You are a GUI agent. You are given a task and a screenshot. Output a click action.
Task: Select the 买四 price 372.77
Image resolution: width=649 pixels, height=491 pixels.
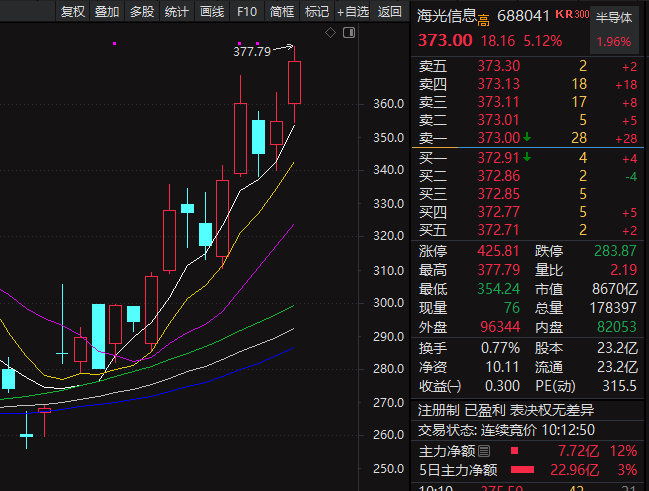pyautogui.click(x=498, y=212)
